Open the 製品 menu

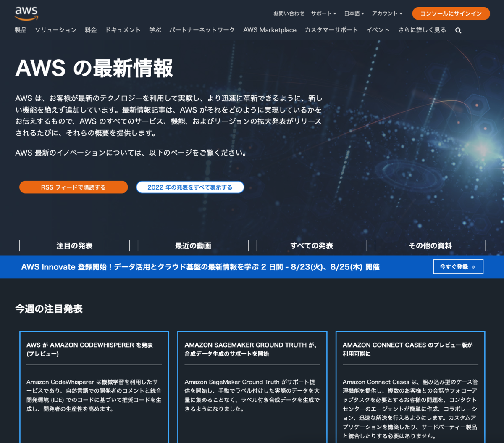[21, 30]
